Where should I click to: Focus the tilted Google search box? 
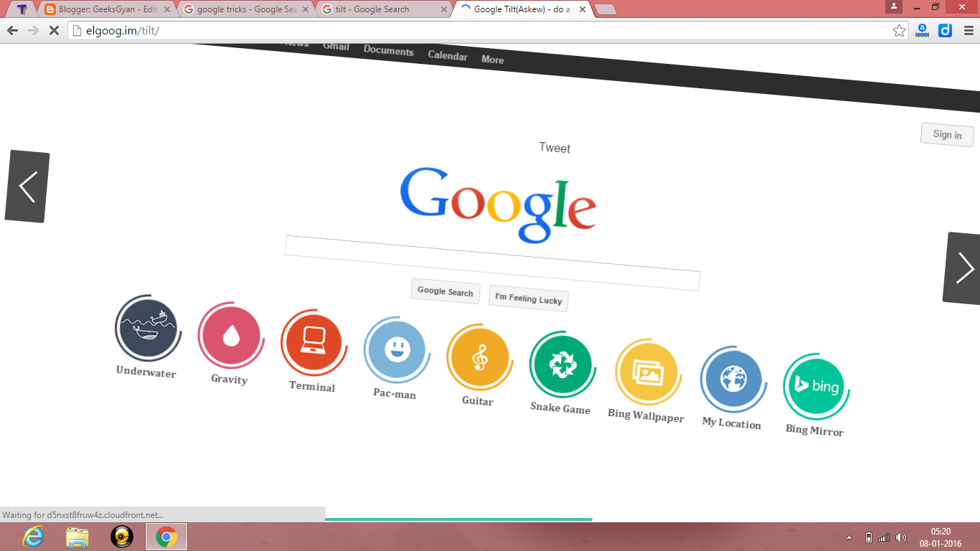click(492, 263)
